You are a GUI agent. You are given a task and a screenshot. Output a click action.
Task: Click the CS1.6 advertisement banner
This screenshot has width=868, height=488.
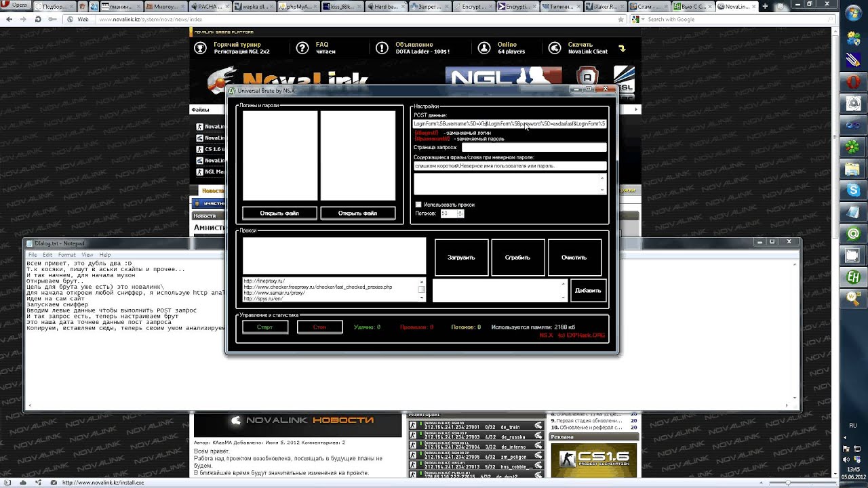point(593,460)
